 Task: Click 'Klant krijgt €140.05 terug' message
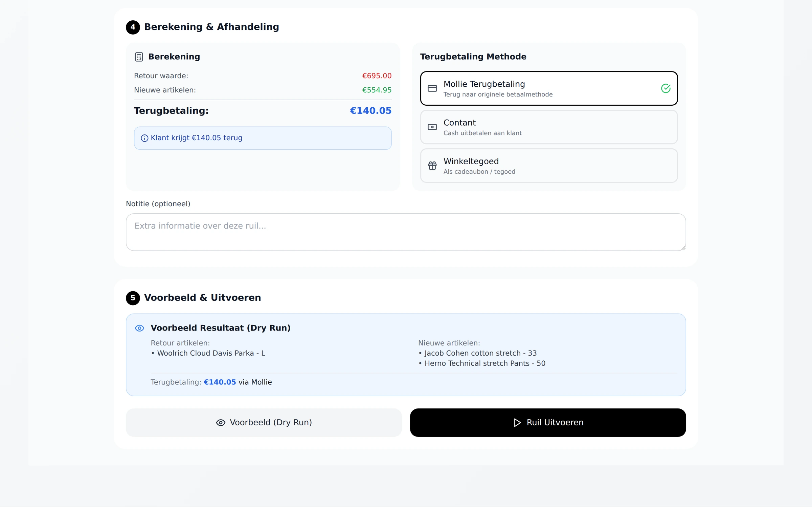click(x=196, y=138)
